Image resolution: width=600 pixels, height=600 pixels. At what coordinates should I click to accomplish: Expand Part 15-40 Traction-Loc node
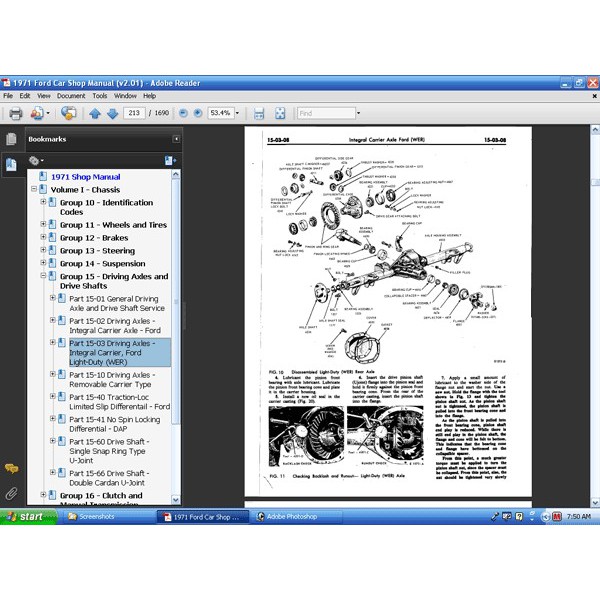pos(53,396)
